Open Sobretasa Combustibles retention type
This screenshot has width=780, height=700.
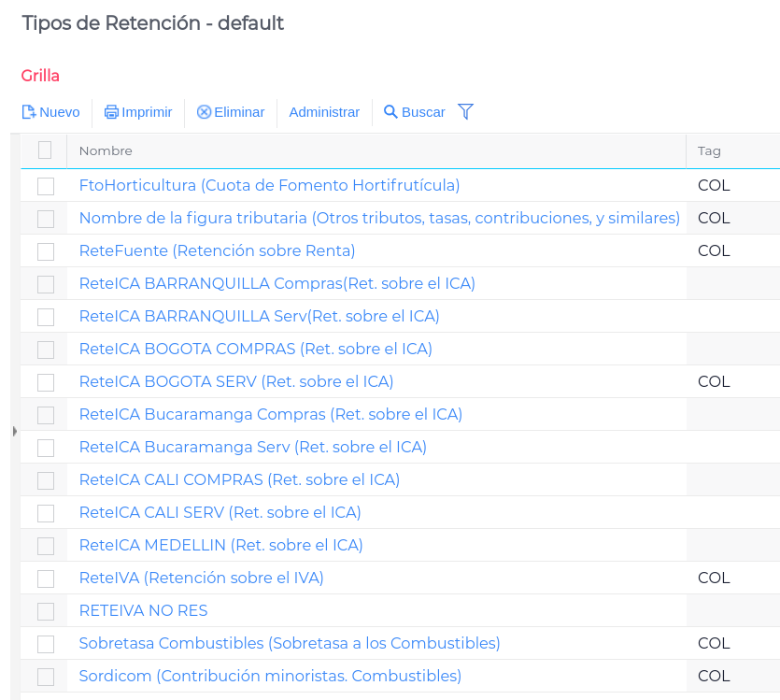point(290,643)
